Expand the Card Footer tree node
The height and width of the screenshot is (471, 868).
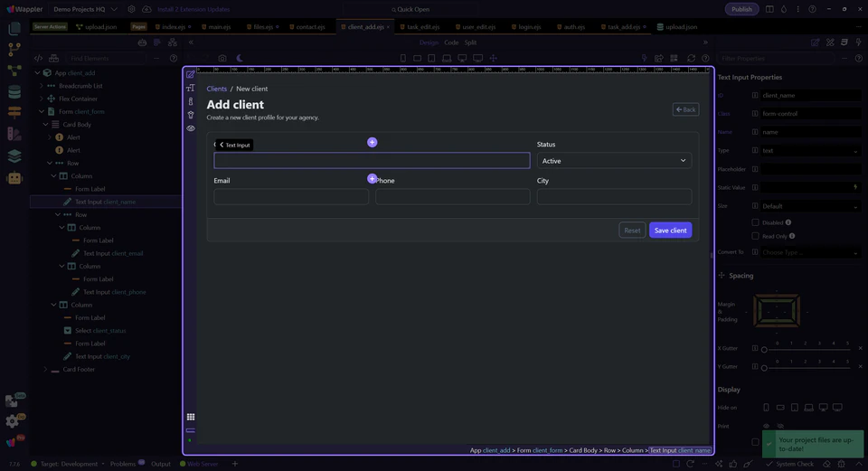coord(45,369)
